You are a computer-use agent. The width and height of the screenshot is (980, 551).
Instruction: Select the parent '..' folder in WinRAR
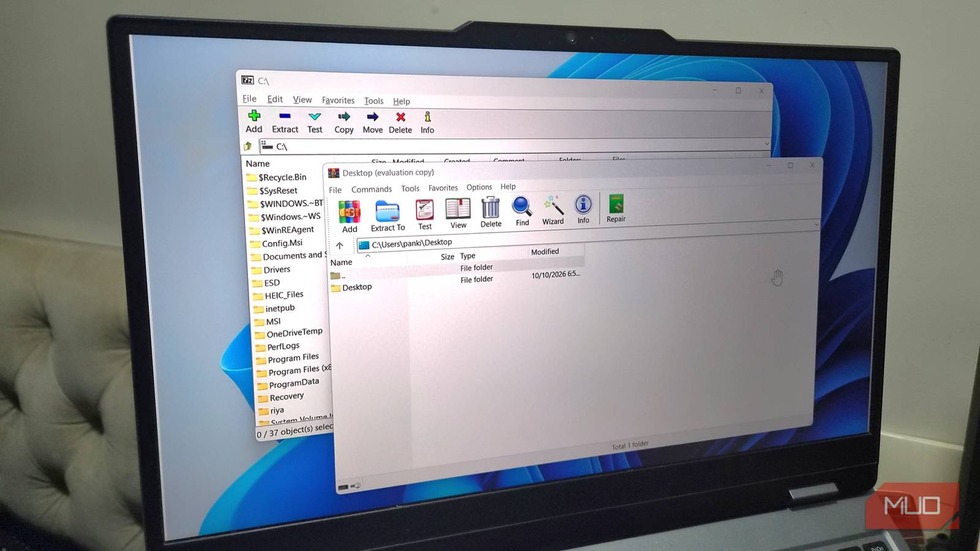click(x=338, y=275)
